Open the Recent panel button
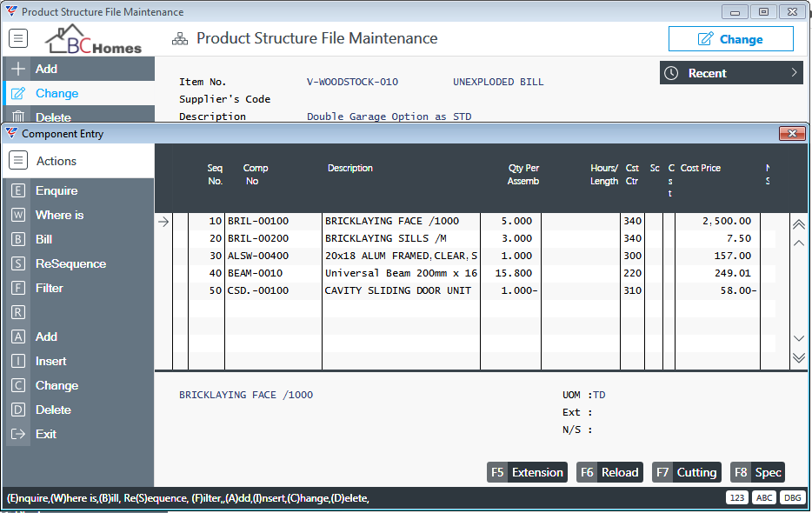The height and width of the screenshot is (513, 812). pos(731,73)
